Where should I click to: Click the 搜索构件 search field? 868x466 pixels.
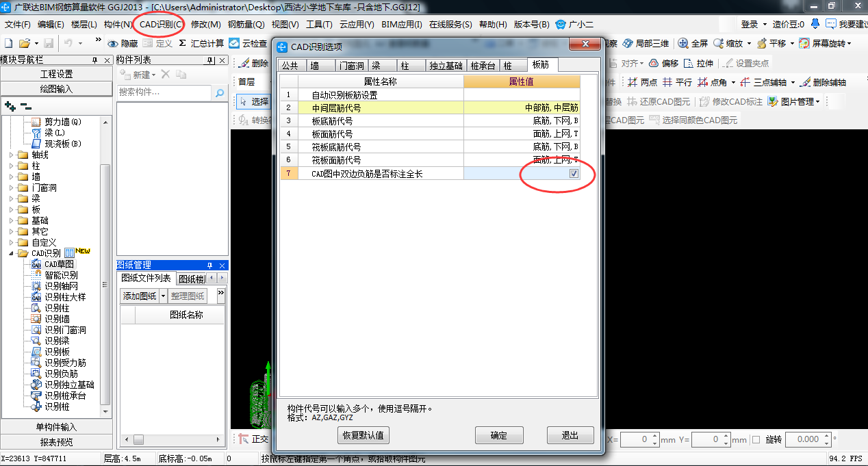pos(164,92)
